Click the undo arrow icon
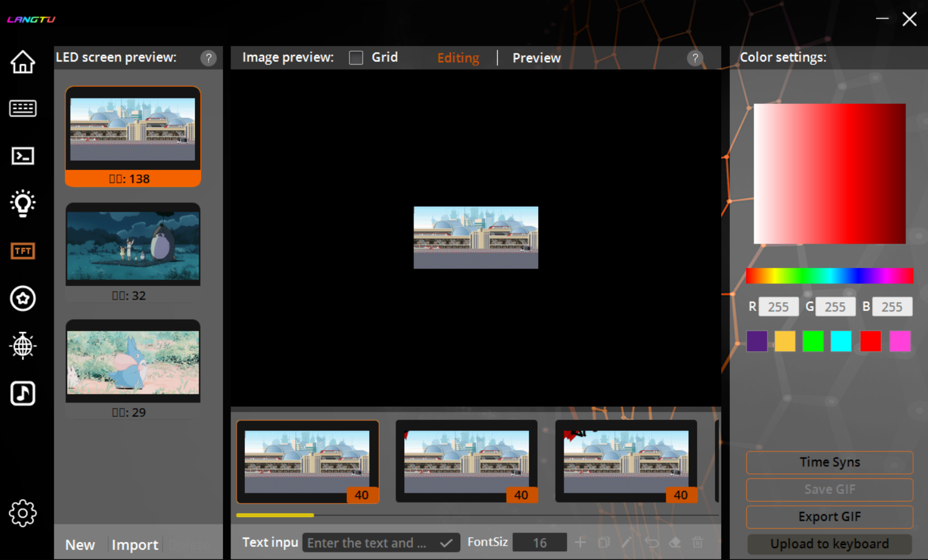Image resolution: width=928 pixels, height=560 pixels. click(651, 543)
